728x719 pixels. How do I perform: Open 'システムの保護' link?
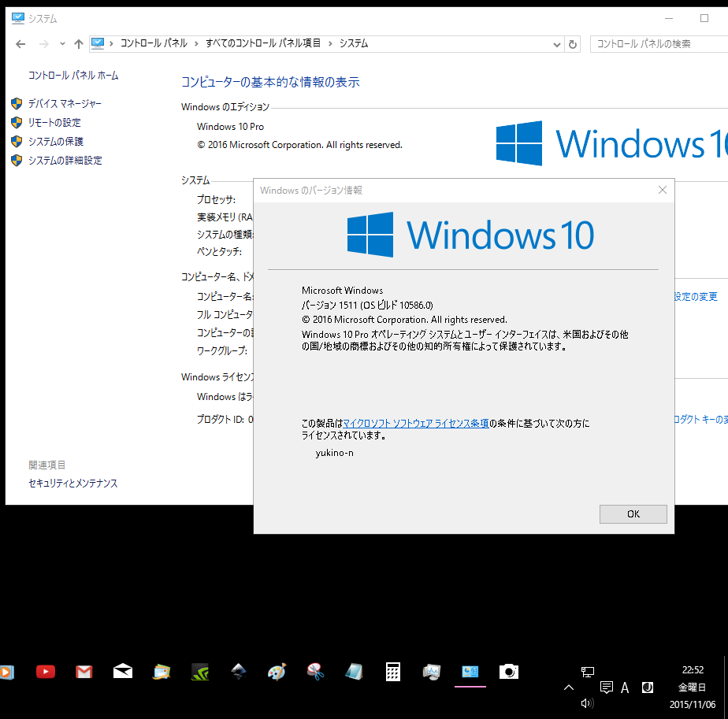pos(56,141)
